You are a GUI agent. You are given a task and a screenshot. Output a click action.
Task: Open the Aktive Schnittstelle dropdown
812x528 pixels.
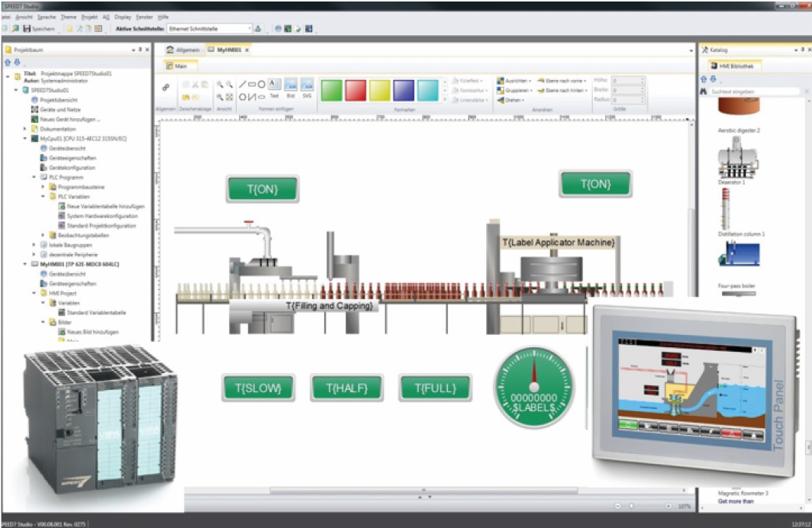click(x=249, y=28)
